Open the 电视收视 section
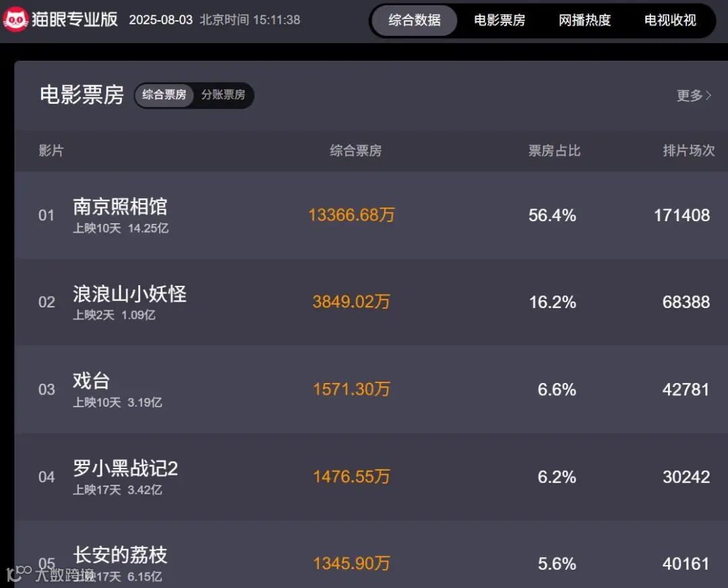The width and height of the screenshot is (728, 588). click(670, 20)
